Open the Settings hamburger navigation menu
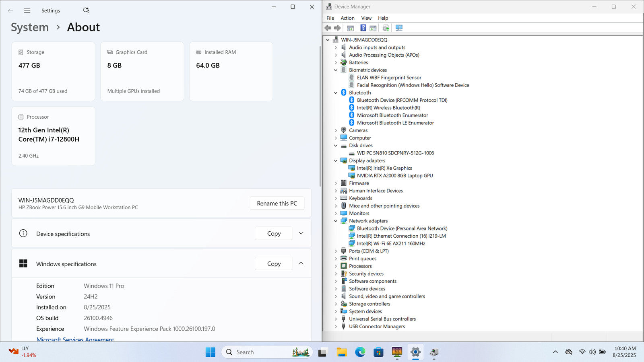 coord(27,11)
